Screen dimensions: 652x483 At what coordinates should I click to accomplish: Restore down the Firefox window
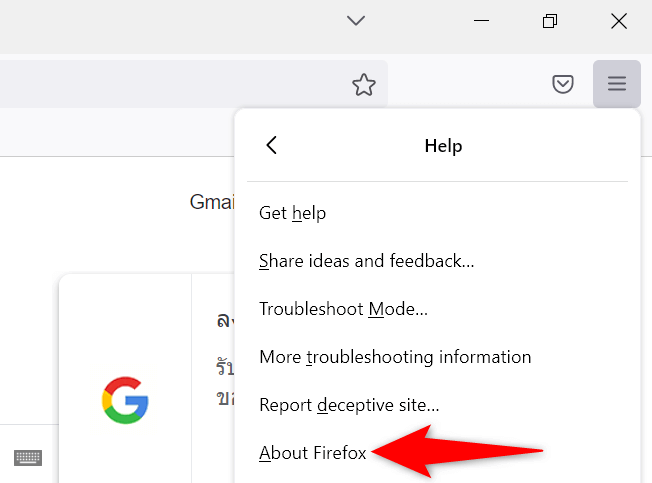tap(550, 21)
